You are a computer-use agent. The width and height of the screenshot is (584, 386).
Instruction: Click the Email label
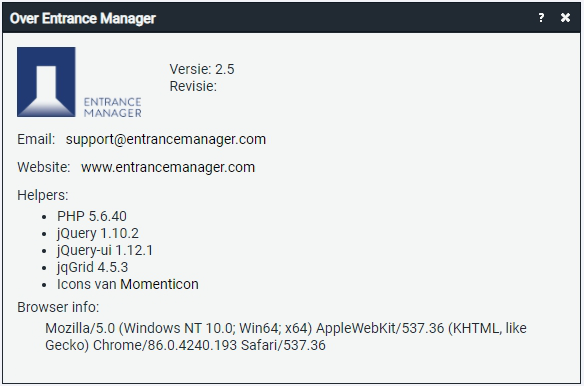36,139
